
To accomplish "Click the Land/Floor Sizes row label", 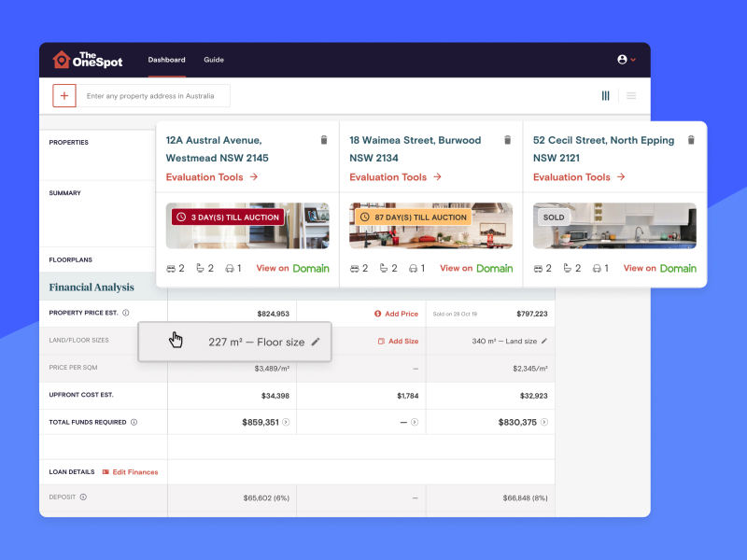I will pos(79,340).
